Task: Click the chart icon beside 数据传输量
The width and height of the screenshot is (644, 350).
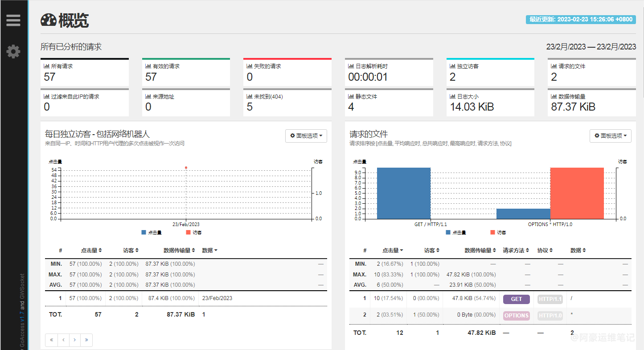Action: (554, 96)
